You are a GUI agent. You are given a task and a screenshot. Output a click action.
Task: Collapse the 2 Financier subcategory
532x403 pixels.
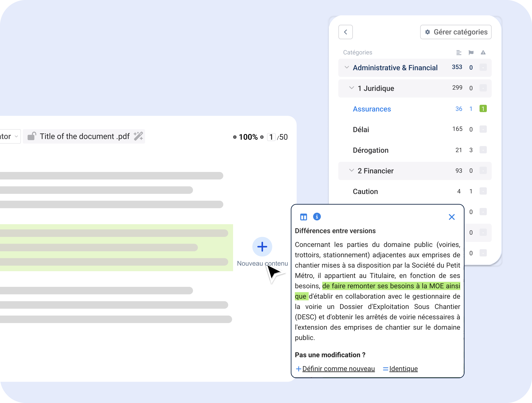[351, 171]
